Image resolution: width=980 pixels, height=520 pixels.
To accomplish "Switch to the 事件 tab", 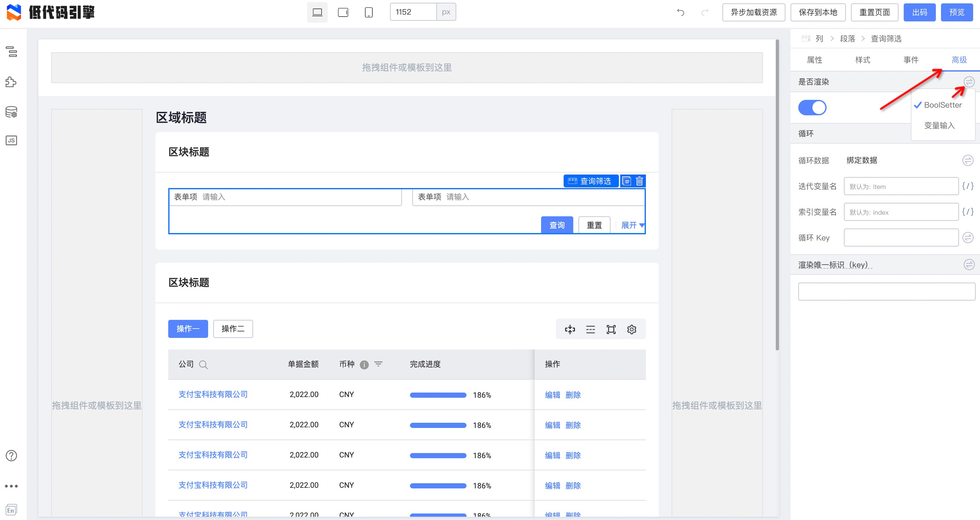I will 911,60.
